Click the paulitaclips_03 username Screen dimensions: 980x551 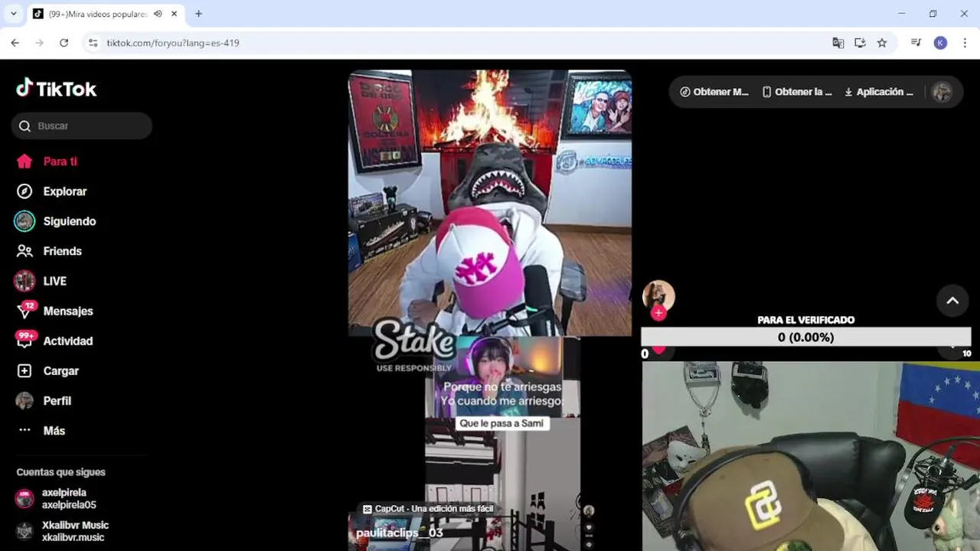(400, 533)
